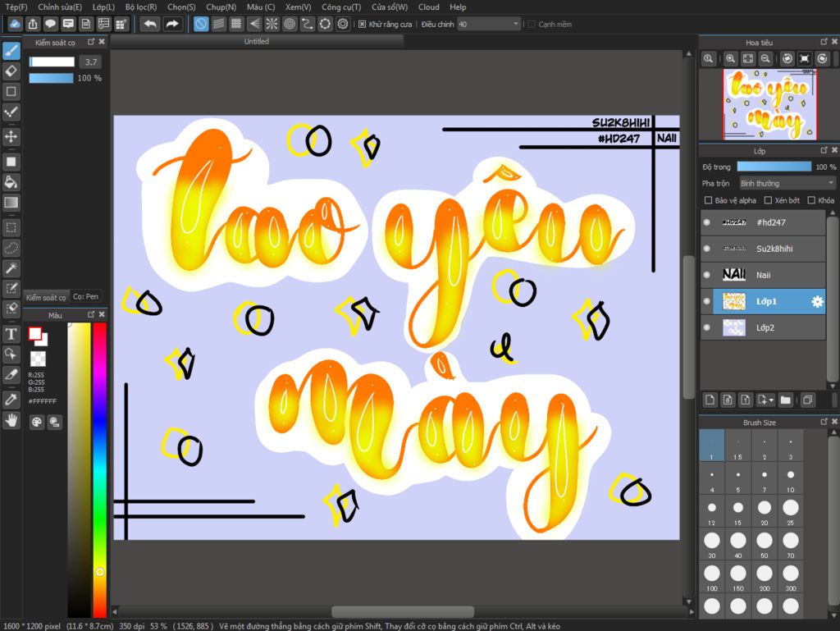
Task: Choose brush size 50
Action: pos(765,544)
